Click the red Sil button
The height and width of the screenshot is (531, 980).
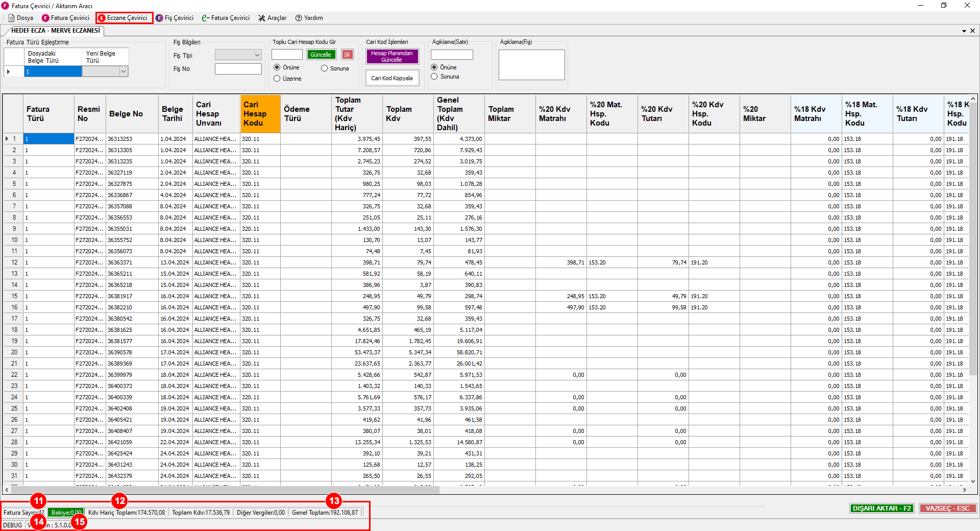347,55
